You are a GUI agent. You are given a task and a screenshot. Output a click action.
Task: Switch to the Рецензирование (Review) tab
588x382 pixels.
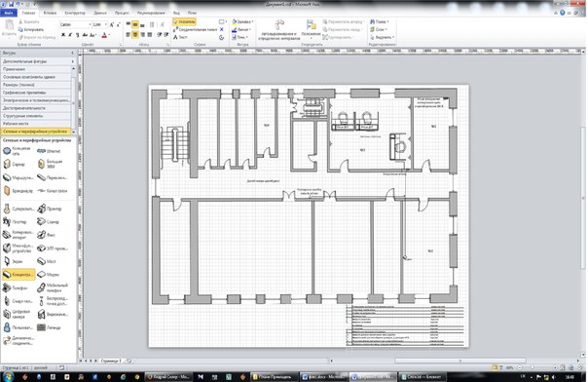pos(151,13)
